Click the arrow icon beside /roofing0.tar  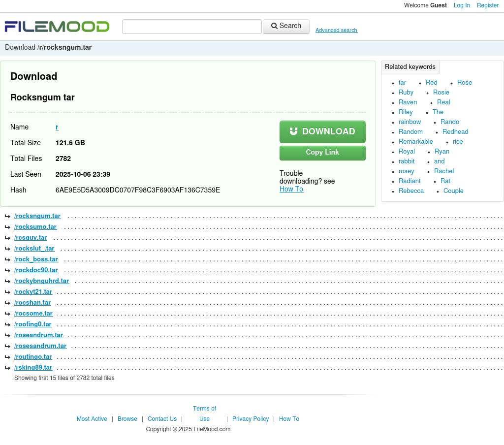[x=7, y=325]
